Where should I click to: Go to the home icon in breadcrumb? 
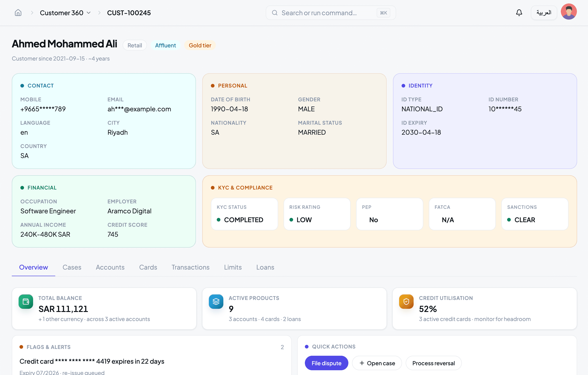[18, 13]
